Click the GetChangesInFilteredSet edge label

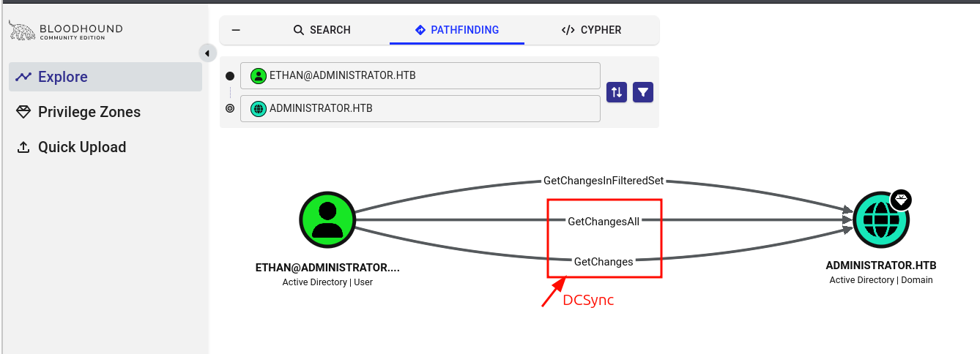pyautogui.click(x=604, y=181)
